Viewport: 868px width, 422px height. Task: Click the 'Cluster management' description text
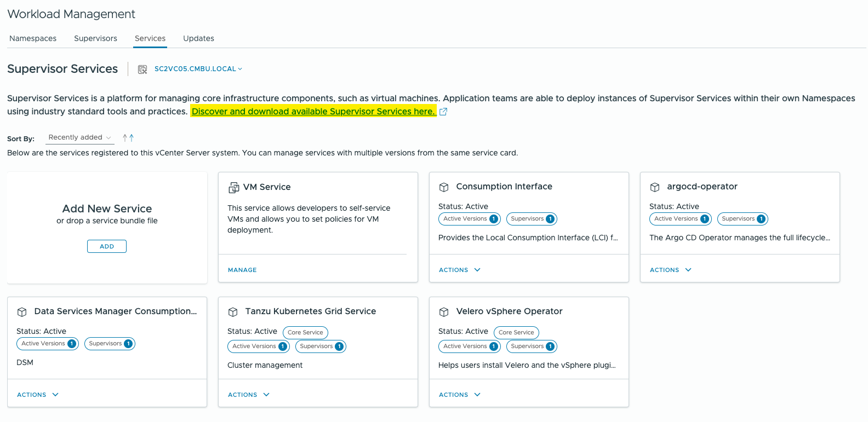(265, 365)
